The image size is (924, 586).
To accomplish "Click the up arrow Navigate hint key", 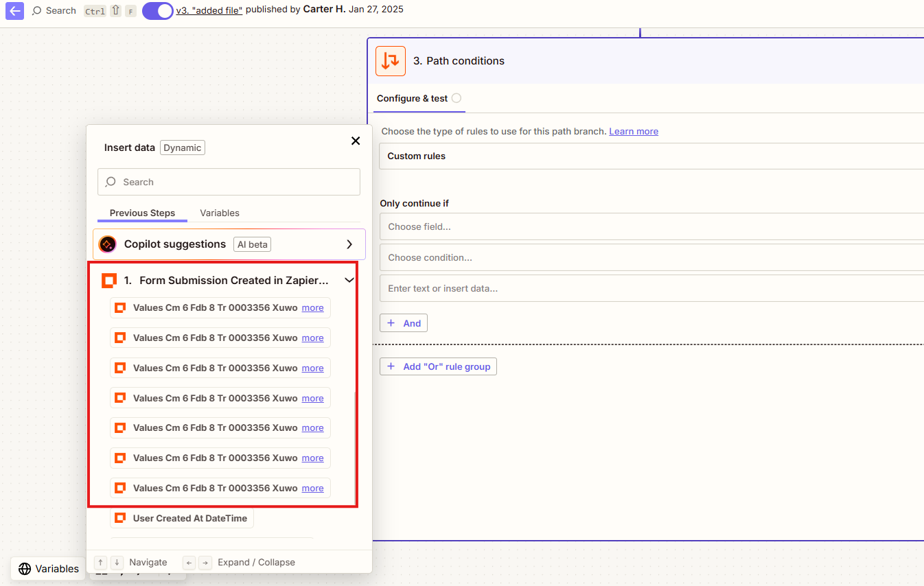I will click(x=100, y=562).
